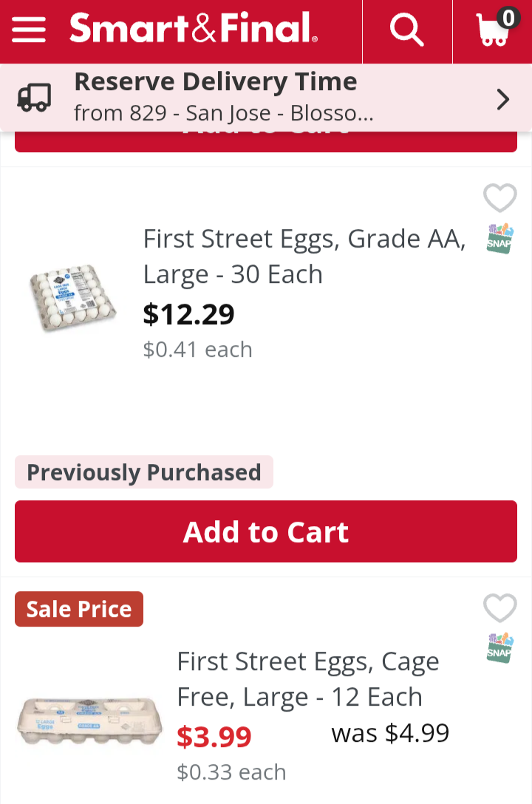This screenshot has height=804, width=532.
Task: Click SNAP badge on cage free eggs
Action: [x=500, y=648]
